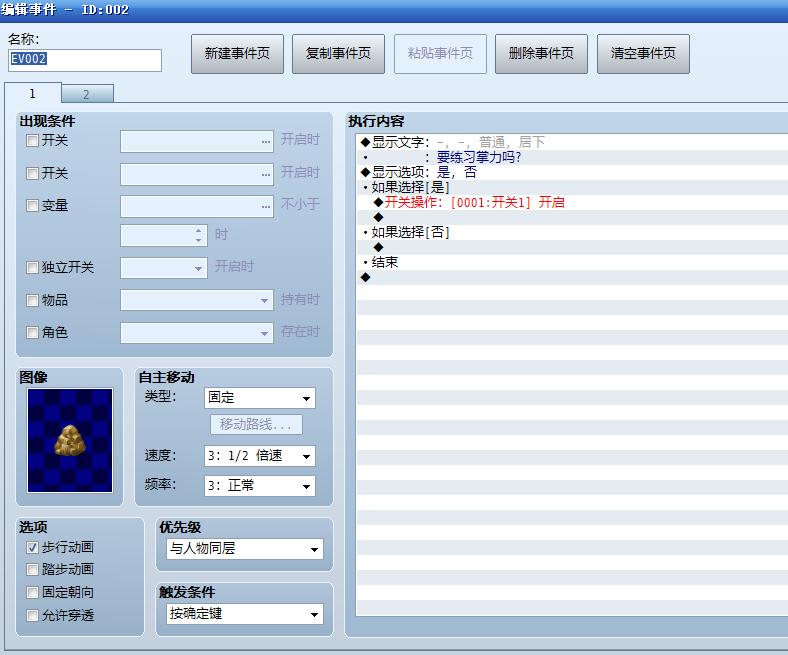Open the 频率 dropdown showing 正常
Screen dimensions: 788x655
[260, 486]
